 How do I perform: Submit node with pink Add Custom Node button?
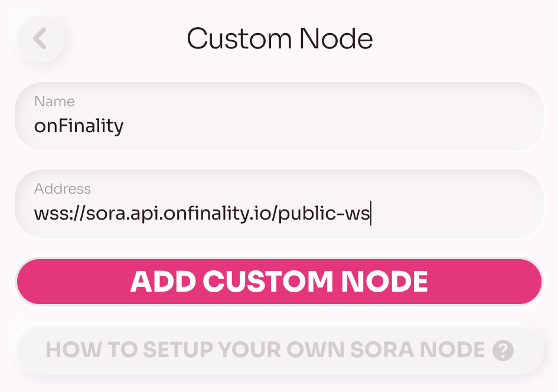tap(279, 282)
